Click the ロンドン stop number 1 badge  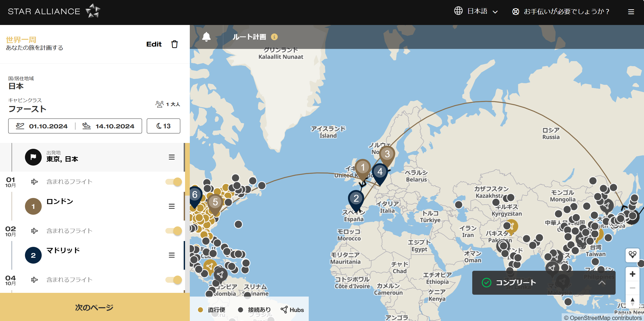[x=33, y=206]
